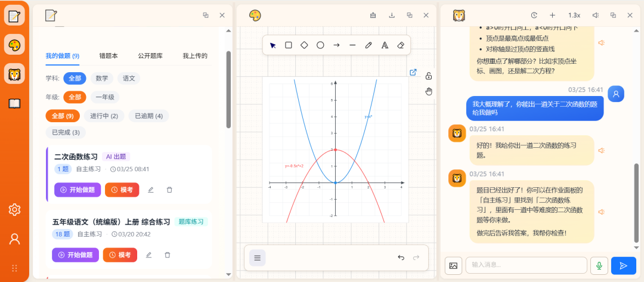The height and width of the screenshot is (282, 644).
Task: Select the rectangle shape tool
Action: [x=289, y=45]
